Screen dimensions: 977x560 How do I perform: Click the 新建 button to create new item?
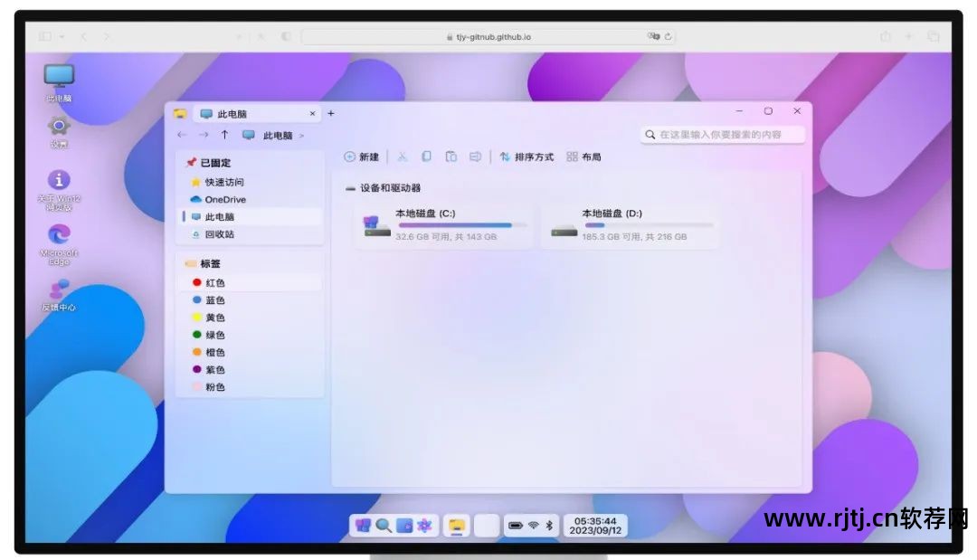(359, 157)
